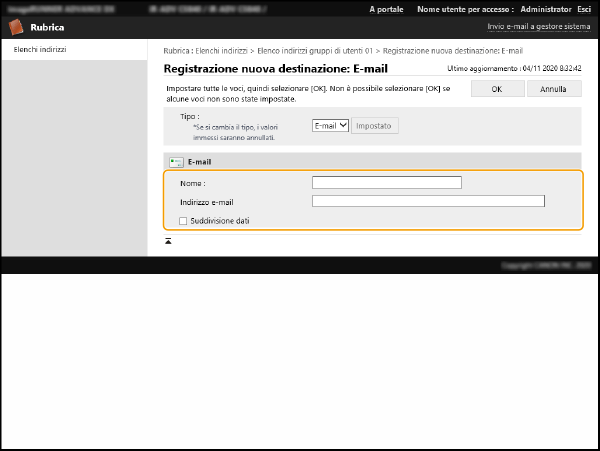Image resolution: width=600 pixels, height=451 pixels.
Task: Select Elenchi indirizzi in the left sidebar
Action: coord(40,49)
